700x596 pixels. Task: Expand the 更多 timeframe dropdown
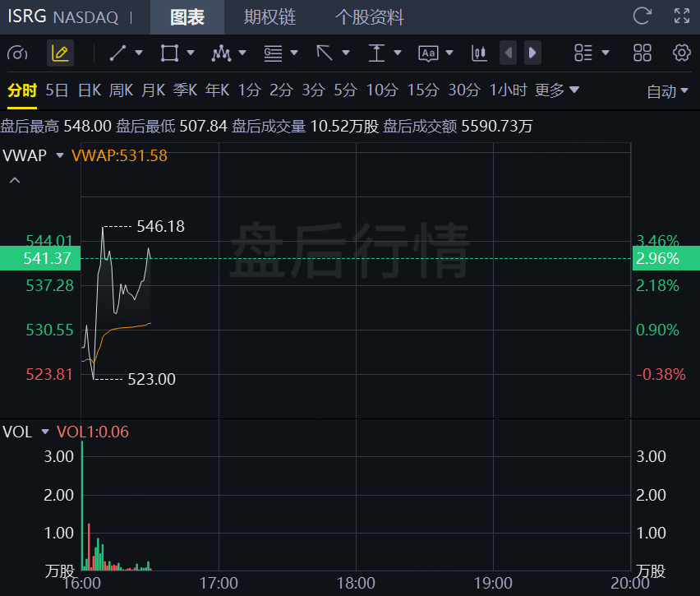pos(557,90)
